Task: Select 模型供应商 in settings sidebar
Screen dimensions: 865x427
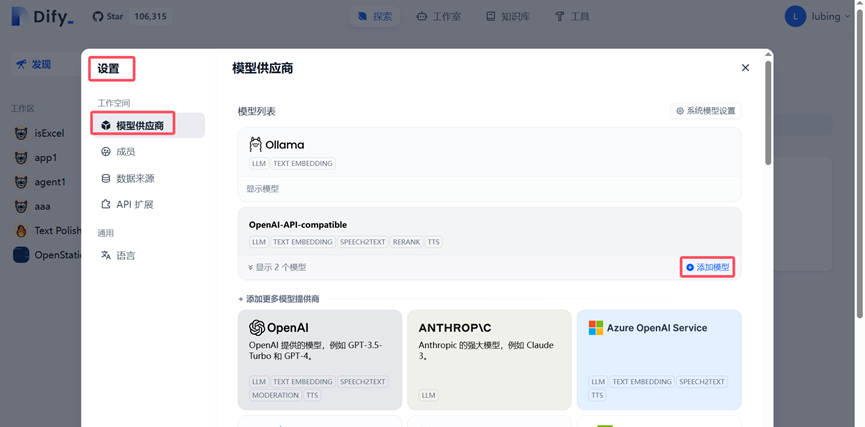Action: pyautogui.click(x=148, y=126)
